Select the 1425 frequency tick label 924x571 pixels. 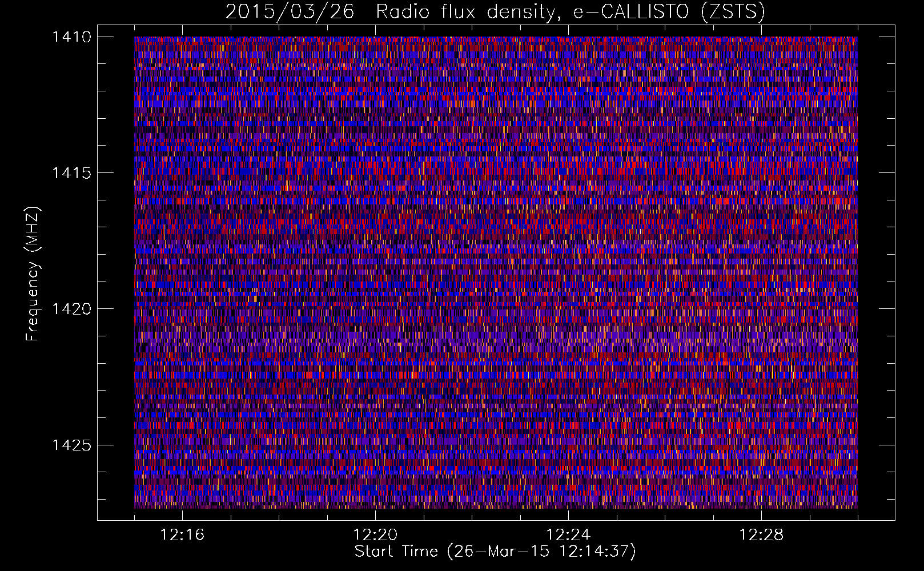coord(71,445)
